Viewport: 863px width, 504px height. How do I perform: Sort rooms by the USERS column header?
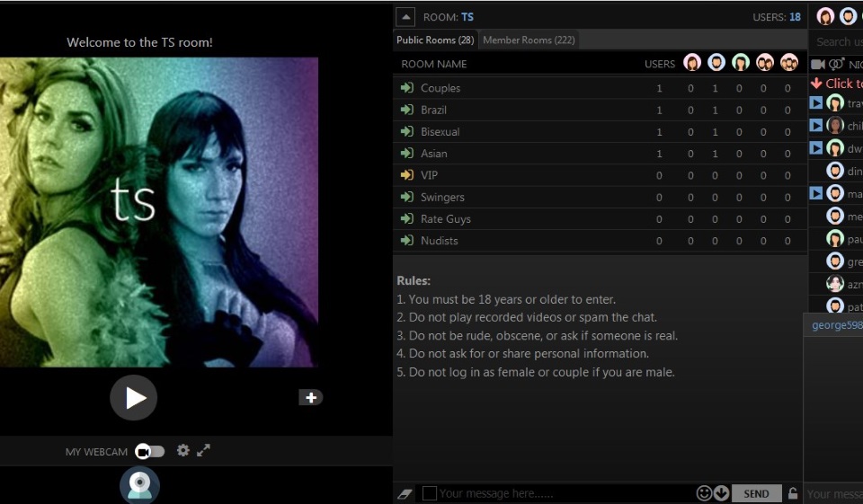click(659, 64)
